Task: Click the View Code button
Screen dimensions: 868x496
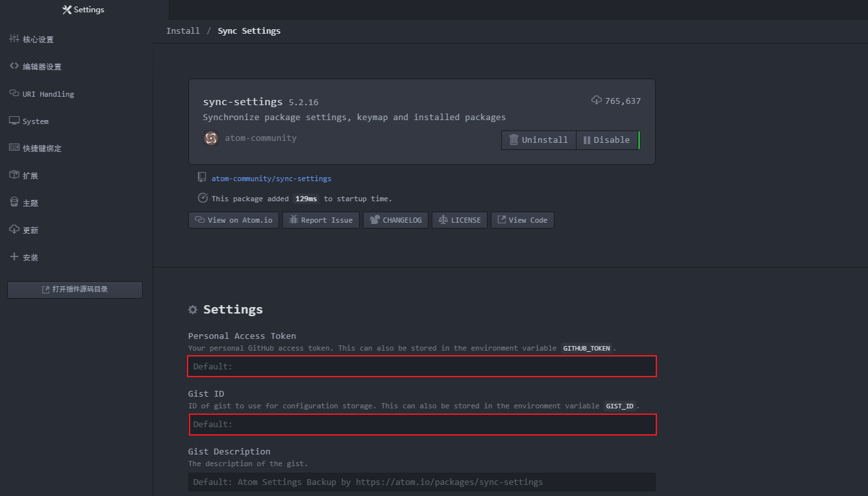Action: [522, 220]
